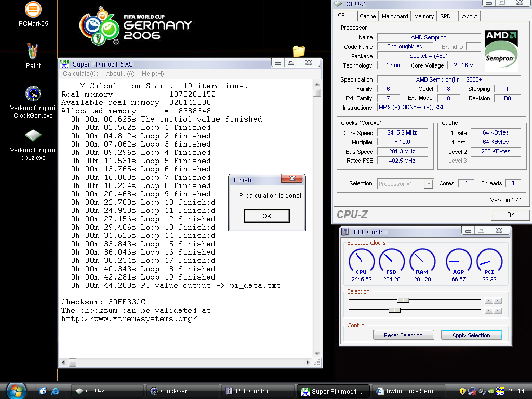The height and width of the screenshot is (399, 532).
Task: Click the Core Voltage 2.016 V value
Action: point(463,65)
